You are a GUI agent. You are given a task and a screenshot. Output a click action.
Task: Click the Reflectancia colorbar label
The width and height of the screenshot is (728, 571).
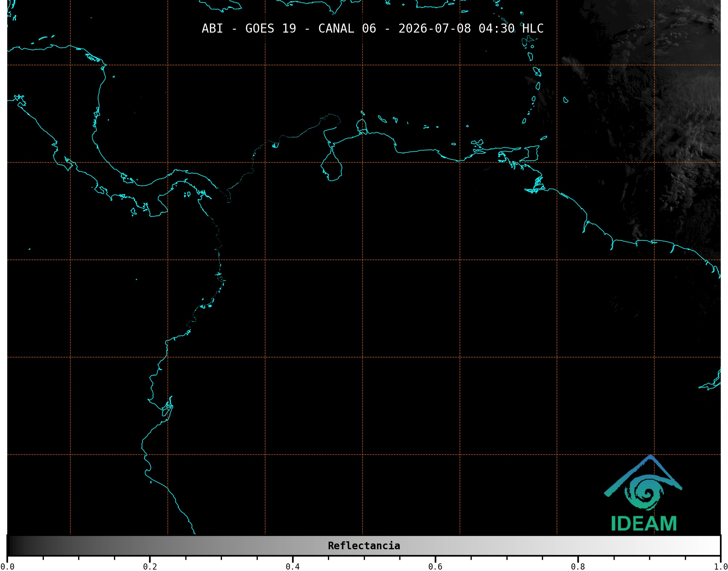364,546
